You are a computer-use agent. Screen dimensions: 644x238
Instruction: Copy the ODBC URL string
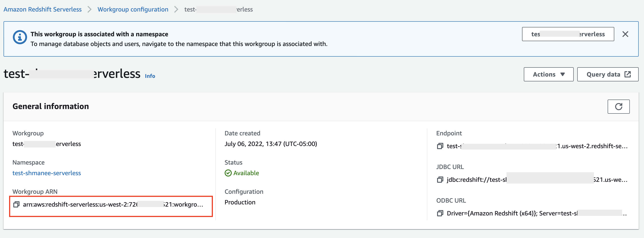pos(440,213)
